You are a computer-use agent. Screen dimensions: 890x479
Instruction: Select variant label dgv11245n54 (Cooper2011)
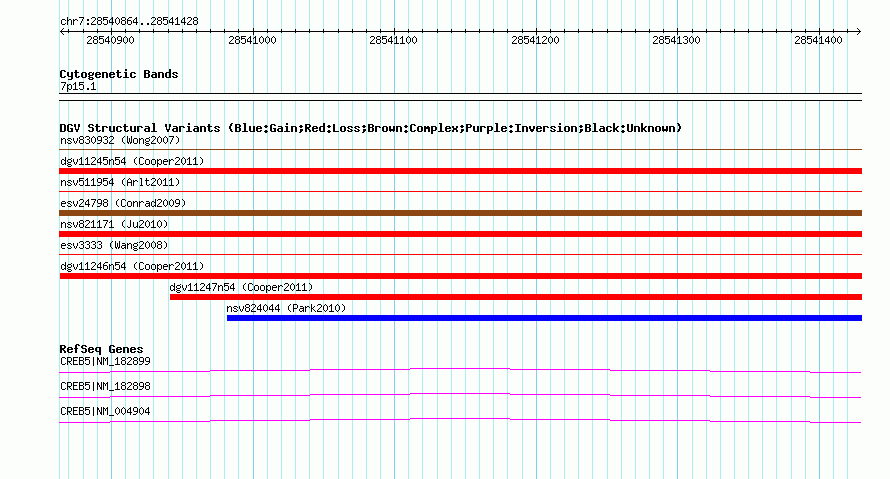(132, 161)
